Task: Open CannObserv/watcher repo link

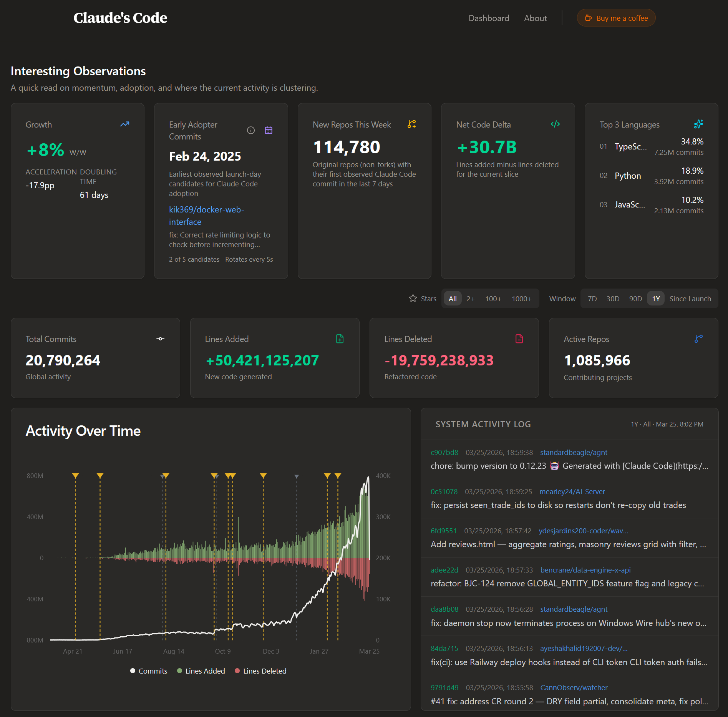Action: click(x=574, y=687)
